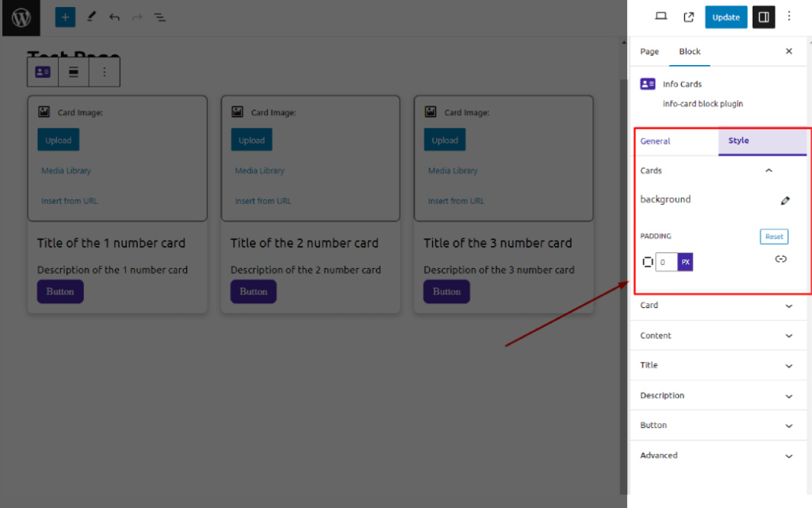Image resolution: width=812 pixels, height=508 pixels.
Task: Open the block inserter plus button
Action: (x=65, y=17)
